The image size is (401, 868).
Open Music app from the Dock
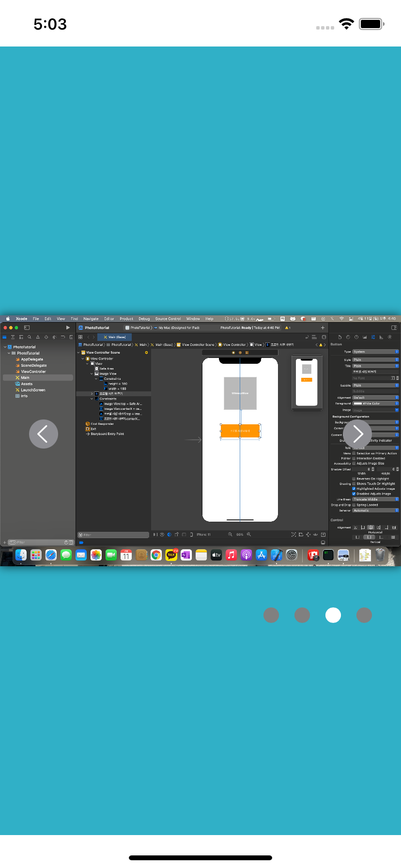[x=231, y=555]
